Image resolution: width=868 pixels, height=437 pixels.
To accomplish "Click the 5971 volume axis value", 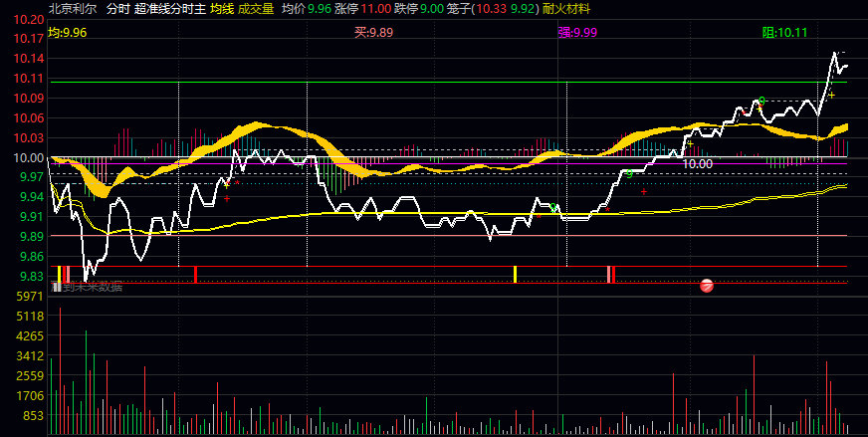I will pyautogui.click(x=32, y=297).
